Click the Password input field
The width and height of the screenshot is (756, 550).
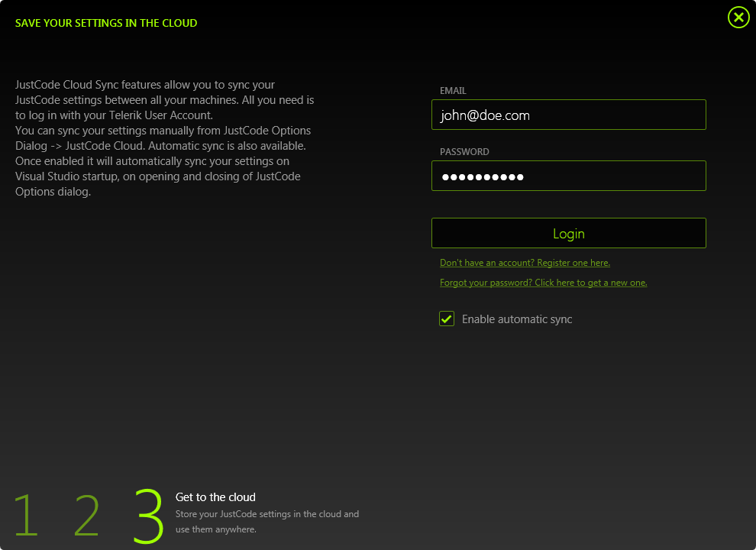tap(568, 176)
